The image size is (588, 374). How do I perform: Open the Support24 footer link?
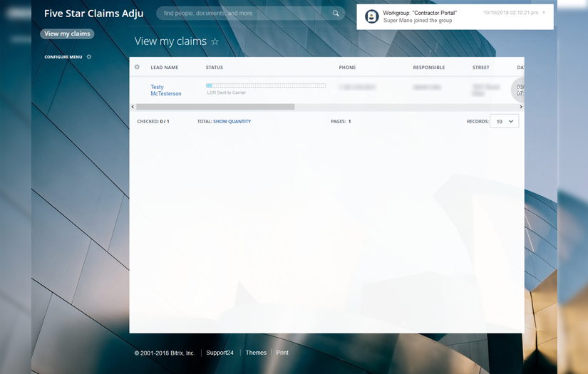point(220,353)
